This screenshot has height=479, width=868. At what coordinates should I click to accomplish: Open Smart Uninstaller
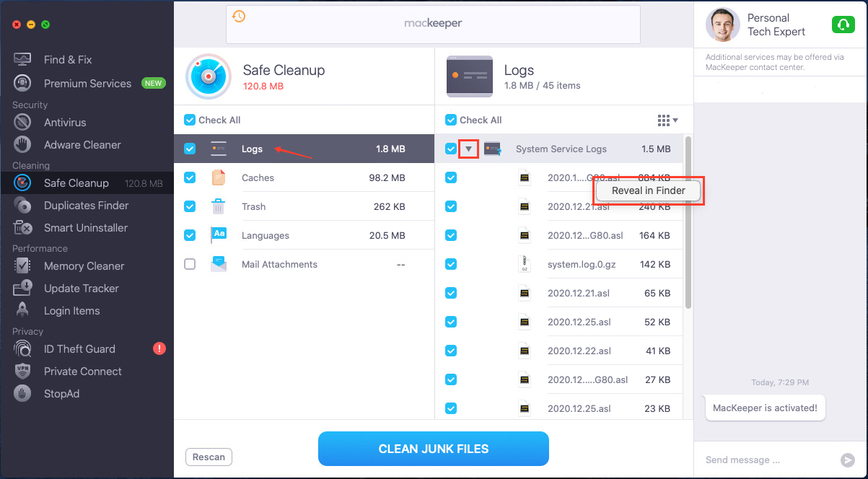click(85, 228)
